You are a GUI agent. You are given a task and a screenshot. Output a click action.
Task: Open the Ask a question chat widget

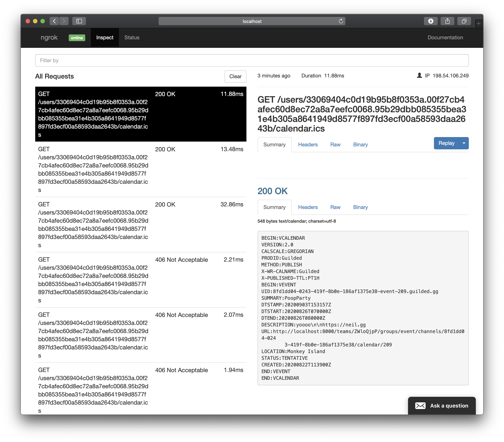tap(442, 406)
